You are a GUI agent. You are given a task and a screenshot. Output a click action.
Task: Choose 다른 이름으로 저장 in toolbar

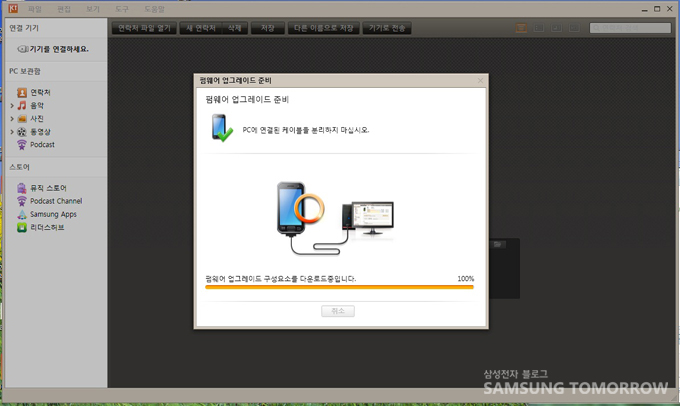click(324, 28)
